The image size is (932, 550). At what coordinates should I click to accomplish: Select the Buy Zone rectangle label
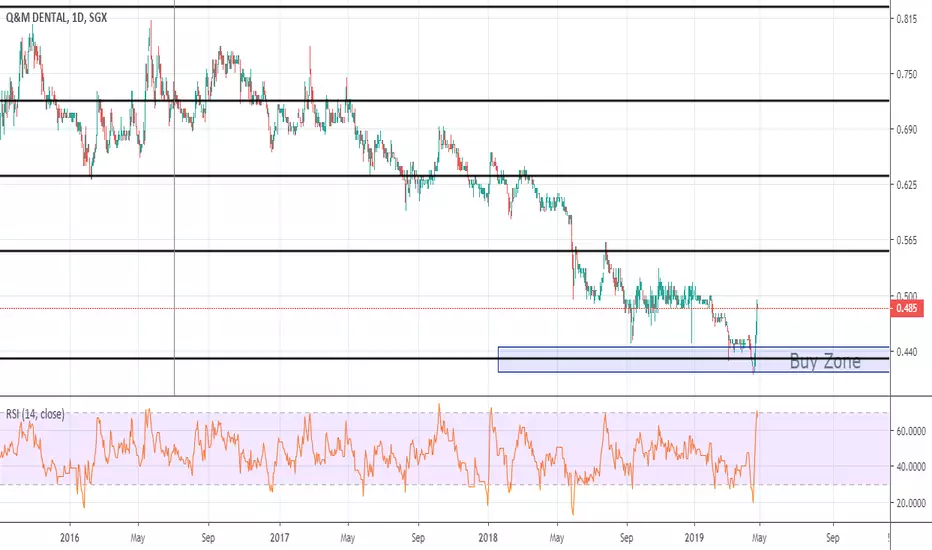pos(824,361)
